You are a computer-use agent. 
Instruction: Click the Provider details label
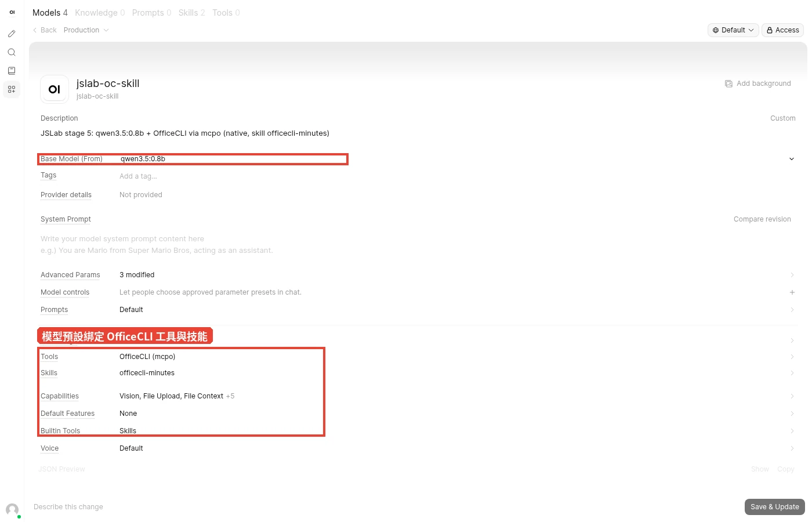tap(66, 195)
